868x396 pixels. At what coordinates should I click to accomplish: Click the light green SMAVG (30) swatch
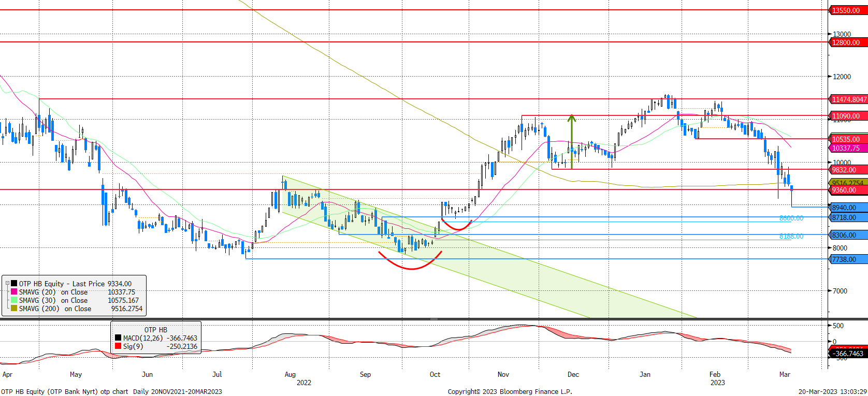pyautogui.click(x=14, y=300)
